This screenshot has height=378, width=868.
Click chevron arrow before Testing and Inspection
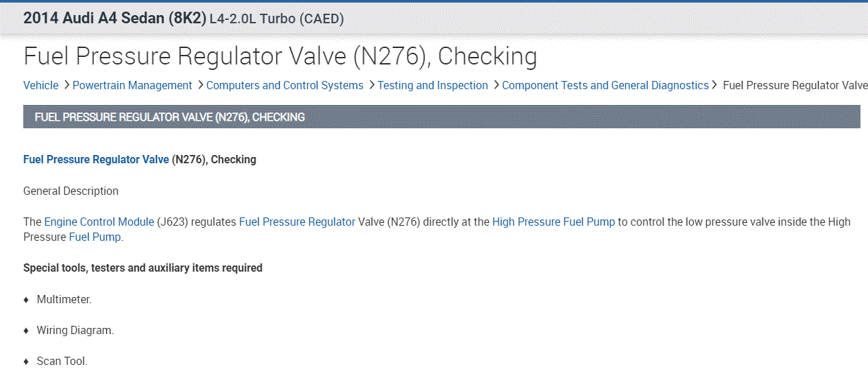point(372,85)
